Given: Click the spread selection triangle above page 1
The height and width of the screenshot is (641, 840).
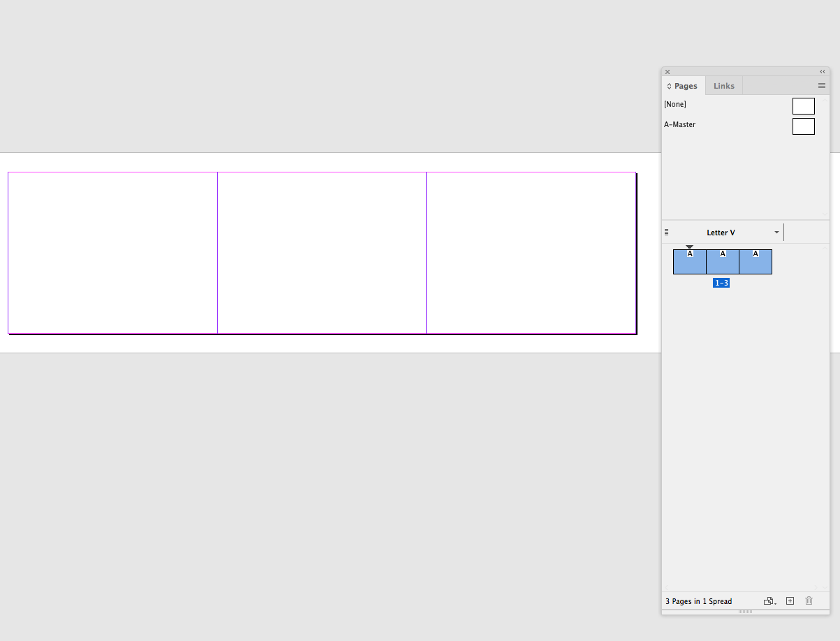Looking at the screenshot, I should 689,246.
